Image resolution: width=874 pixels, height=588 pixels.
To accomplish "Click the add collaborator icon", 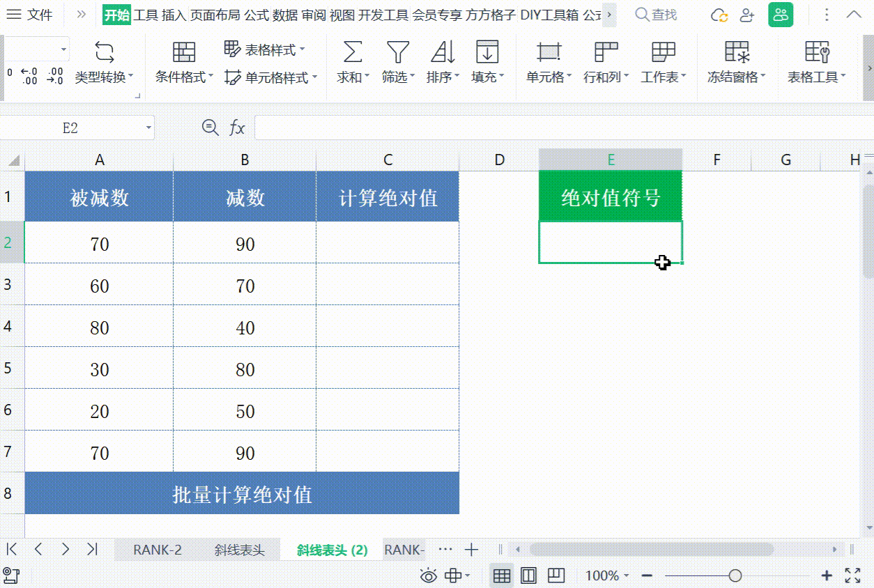I will click(x=748, y=15).
